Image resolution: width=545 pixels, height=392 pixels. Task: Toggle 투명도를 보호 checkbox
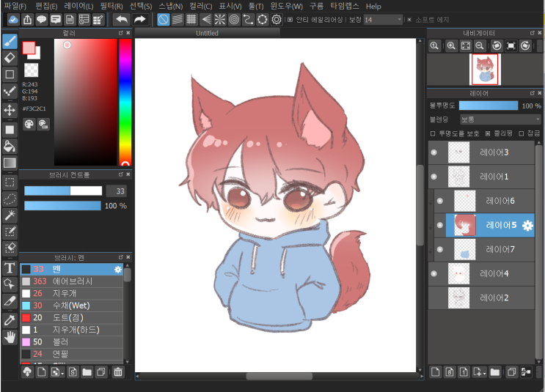(x=432, y=133)
